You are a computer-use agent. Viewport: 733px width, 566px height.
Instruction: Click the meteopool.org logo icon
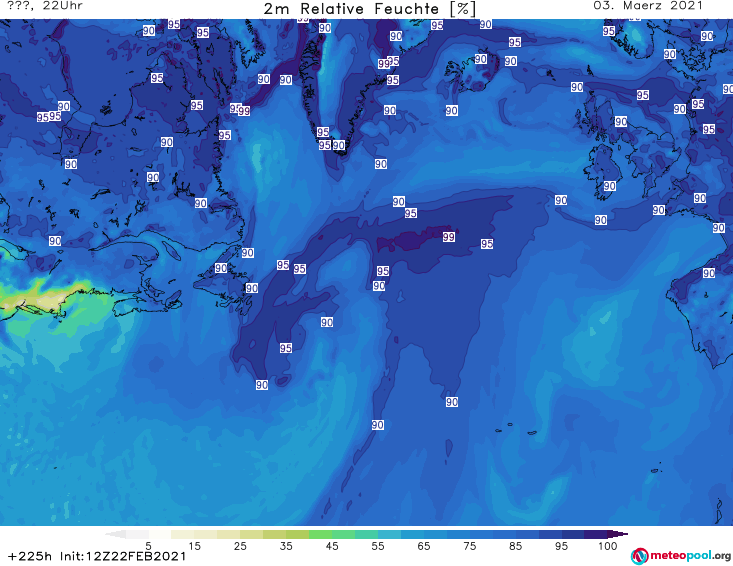click(x=639, y=556)
